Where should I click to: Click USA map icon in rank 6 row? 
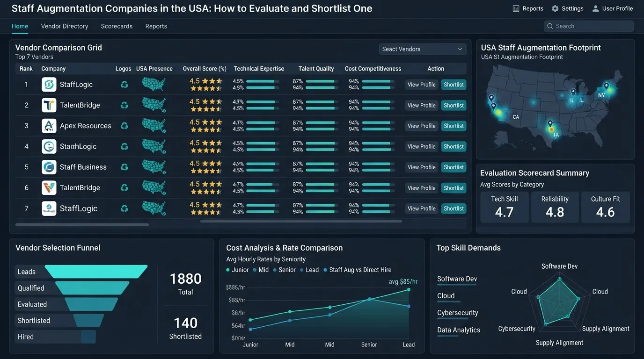(154, 187)
